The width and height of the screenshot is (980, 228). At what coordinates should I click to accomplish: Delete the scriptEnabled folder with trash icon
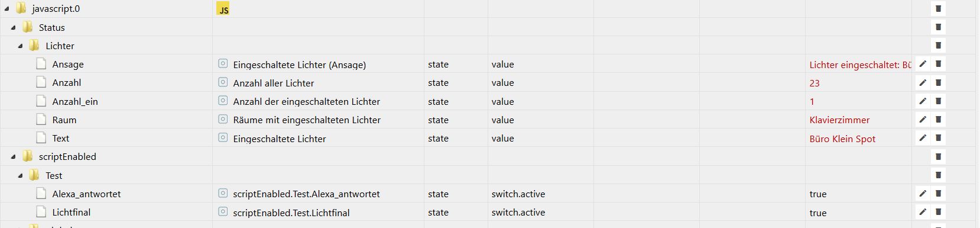point(938,156)
